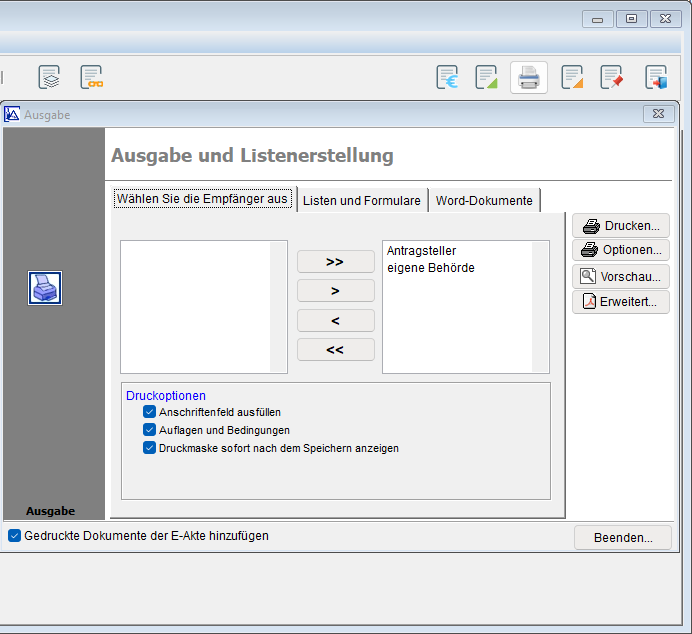Move all recipients right with >> button

[335, 261]
